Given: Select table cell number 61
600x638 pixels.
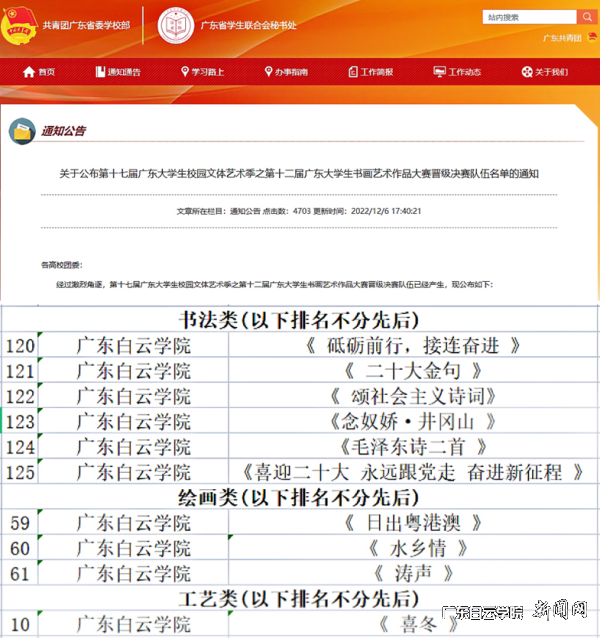Looking at the screenshot, I should click(x=20, y=573).
